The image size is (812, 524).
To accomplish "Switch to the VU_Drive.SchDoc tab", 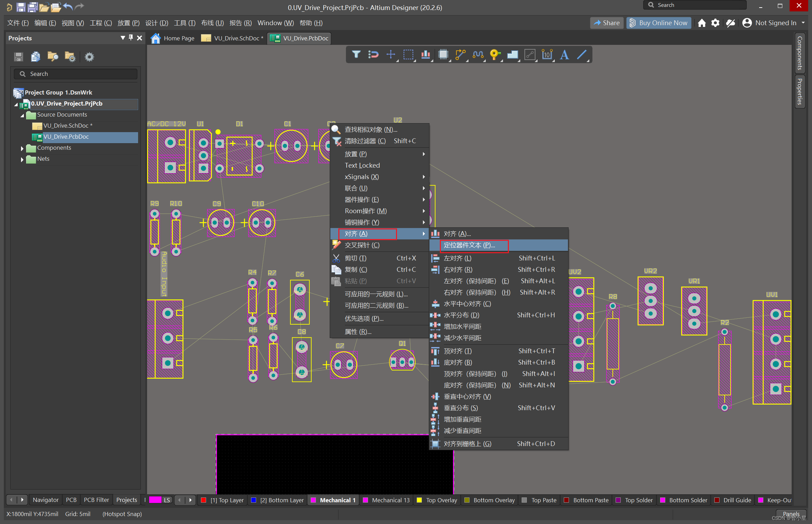I will (236, 38).
